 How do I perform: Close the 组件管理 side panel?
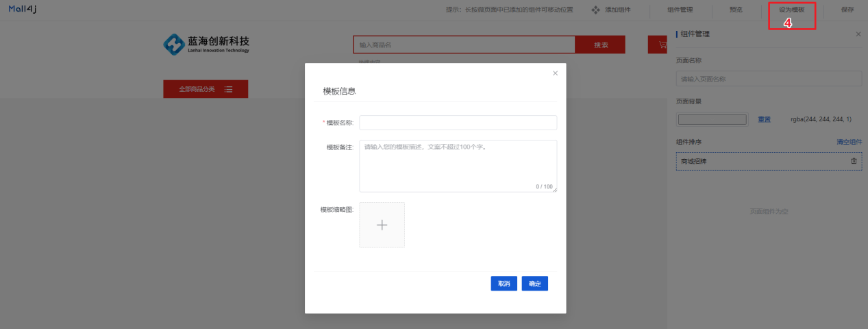(x=858, y=34)
